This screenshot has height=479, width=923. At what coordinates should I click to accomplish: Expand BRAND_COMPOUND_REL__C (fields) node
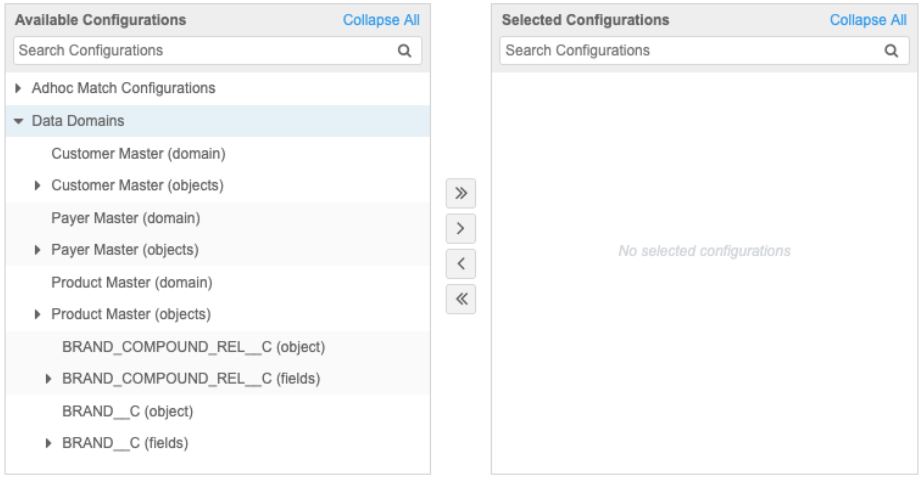49,379
